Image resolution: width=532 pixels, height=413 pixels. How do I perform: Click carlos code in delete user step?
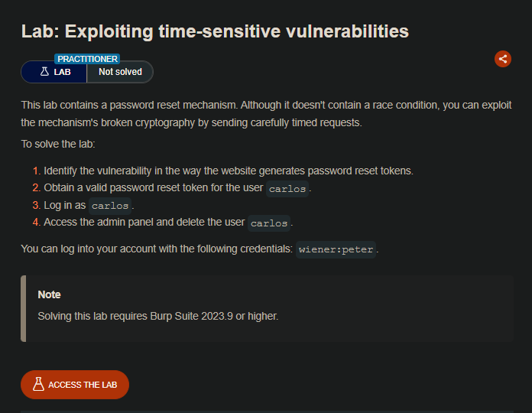point(269,223)
